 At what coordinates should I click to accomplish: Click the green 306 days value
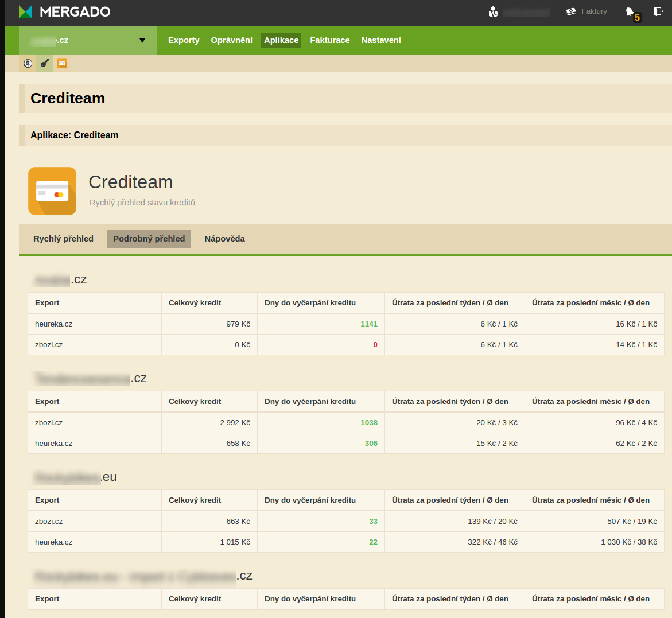(x=371, y=443)
